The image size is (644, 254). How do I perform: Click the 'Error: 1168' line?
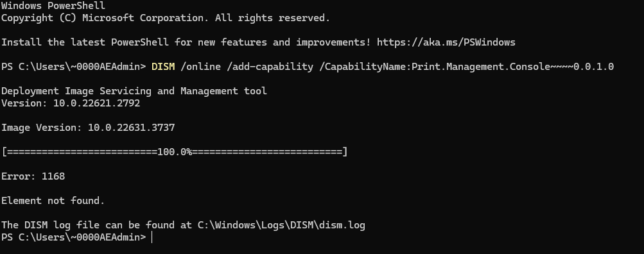click(33, 176)
